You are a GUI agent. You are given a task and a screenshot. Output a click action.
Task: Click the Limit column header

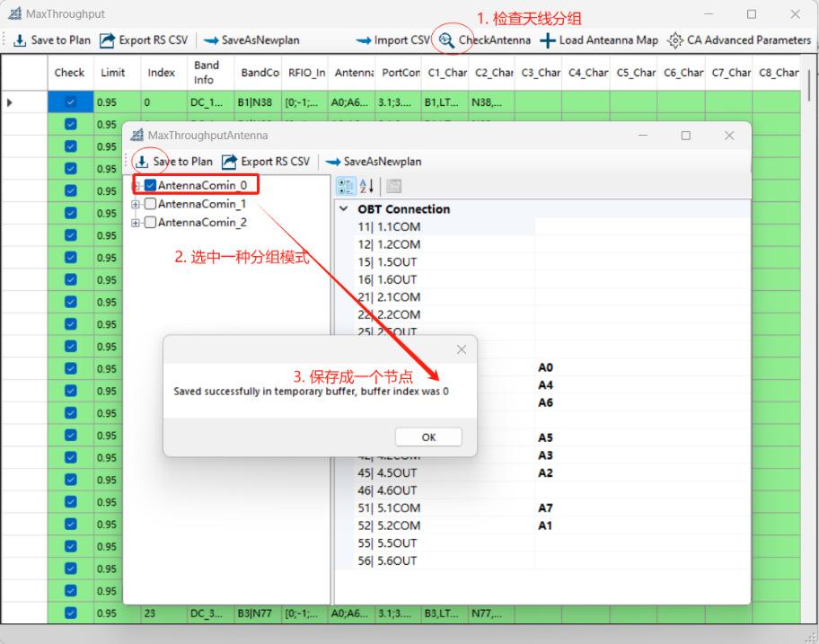click(118, 73)
